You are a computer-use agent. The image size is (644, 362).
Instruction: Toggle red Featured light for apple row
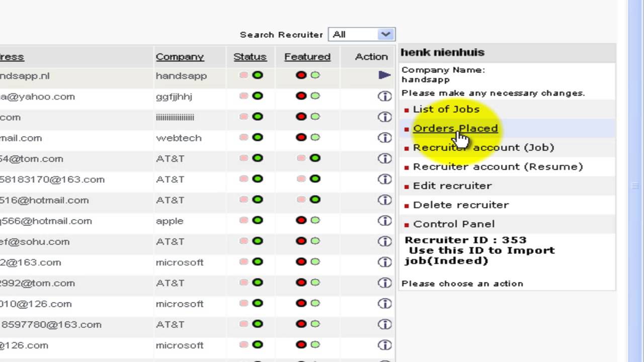pyautogui.click(x=301, y=220)
